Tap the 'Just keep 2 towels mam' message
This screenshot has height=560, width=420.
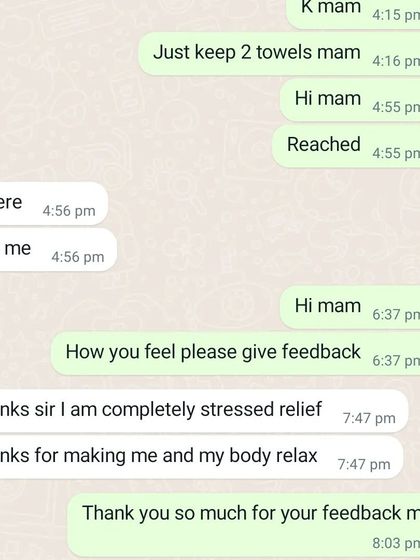click(x=279, y=54)
